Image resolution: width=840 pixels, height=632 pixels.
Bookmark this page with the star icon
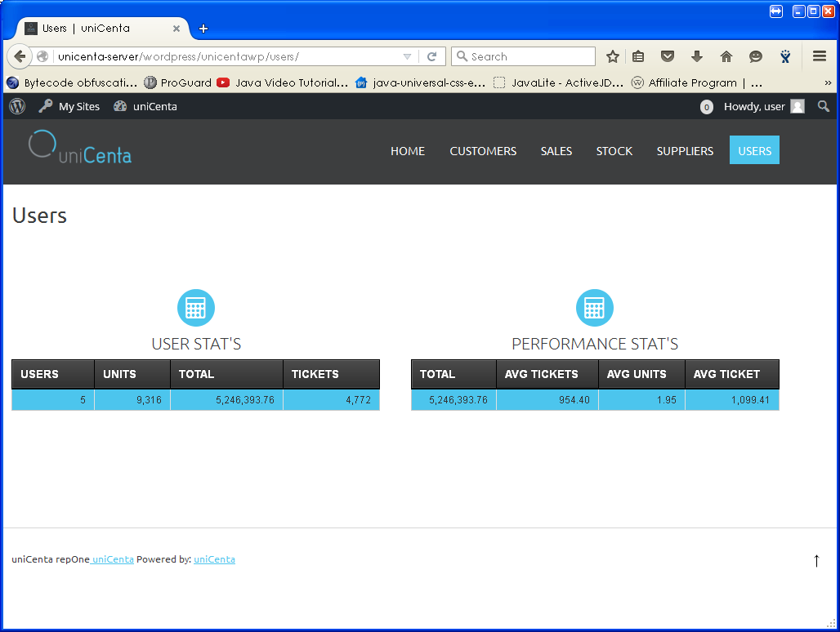tap(613, 56)
